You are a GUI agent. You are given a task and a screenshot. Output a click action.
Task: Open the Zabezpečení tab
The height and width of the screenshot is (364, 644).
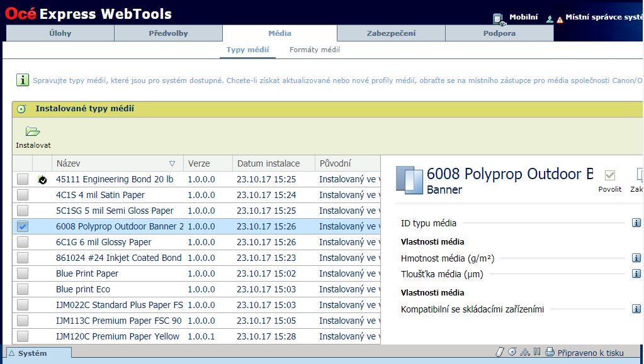(391, 33)
